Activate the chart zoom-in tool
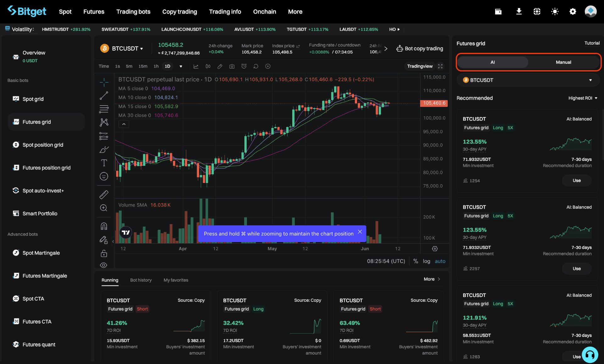 pos(104,208)
